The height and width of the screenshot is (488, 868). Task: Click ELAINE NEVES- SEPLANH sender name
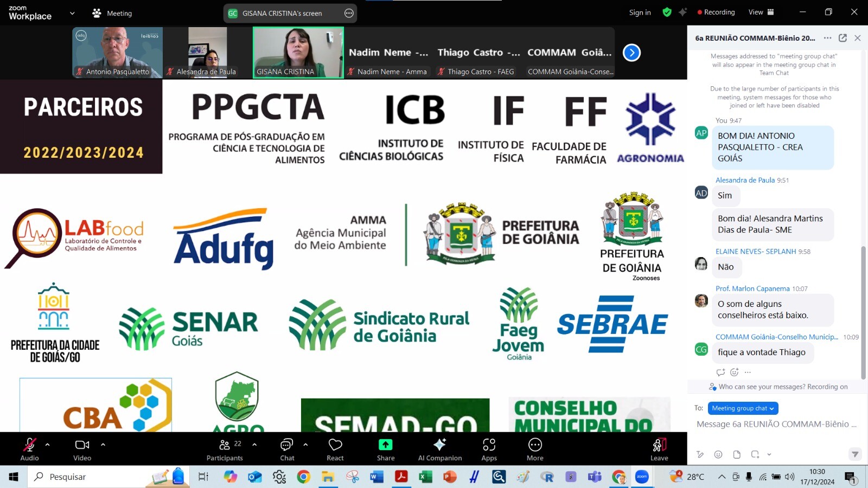pos(756,252)
